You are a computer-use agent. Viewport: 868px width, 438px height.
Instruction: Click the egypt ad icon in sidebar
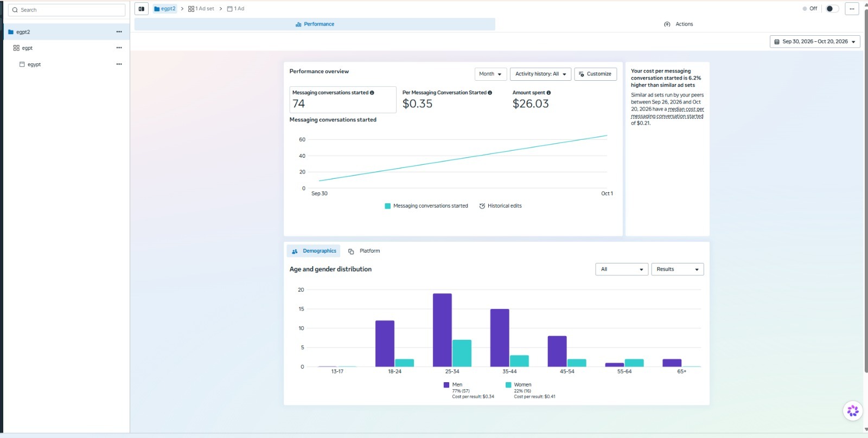coord(22,64)
